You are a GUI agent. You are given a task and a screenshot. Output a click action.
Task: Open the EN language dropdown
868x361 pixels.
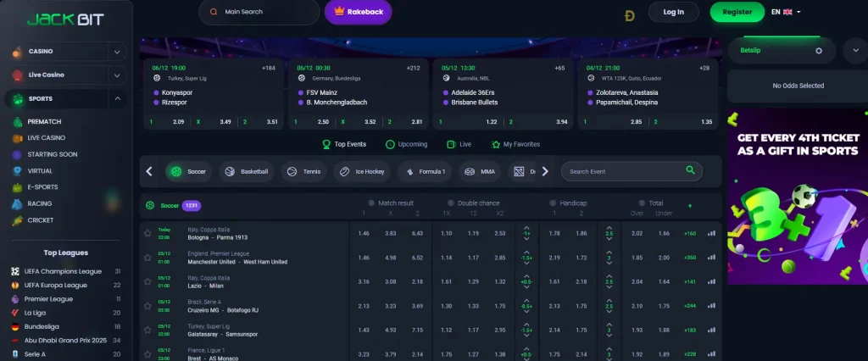point(786,12)
